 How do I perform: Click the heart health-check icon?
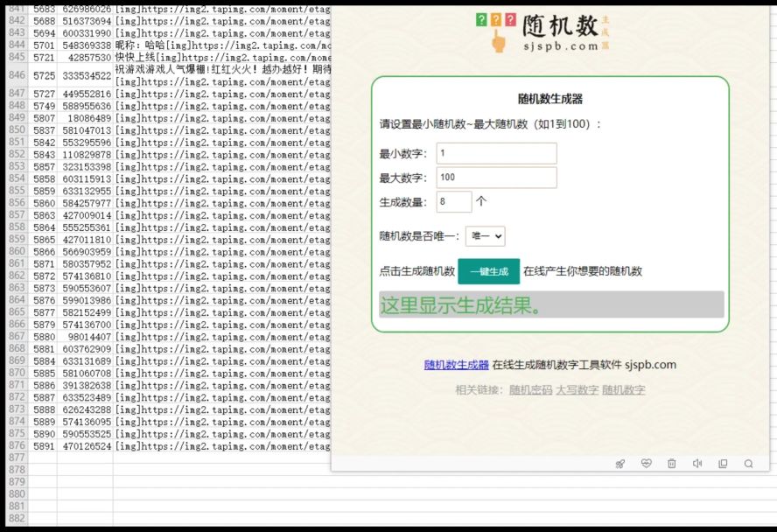click(x=647, y=464)
